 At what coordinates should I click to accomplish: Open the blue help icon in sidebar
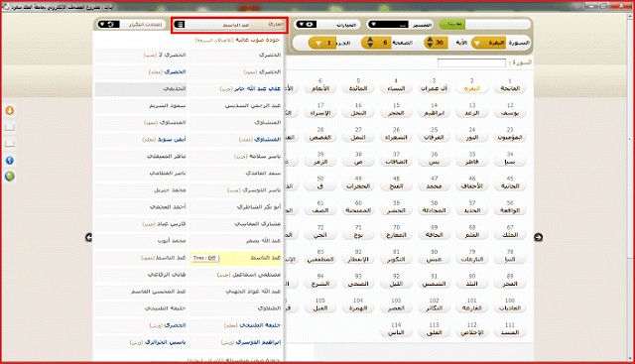pyautogui.click(x=10, y=161)
